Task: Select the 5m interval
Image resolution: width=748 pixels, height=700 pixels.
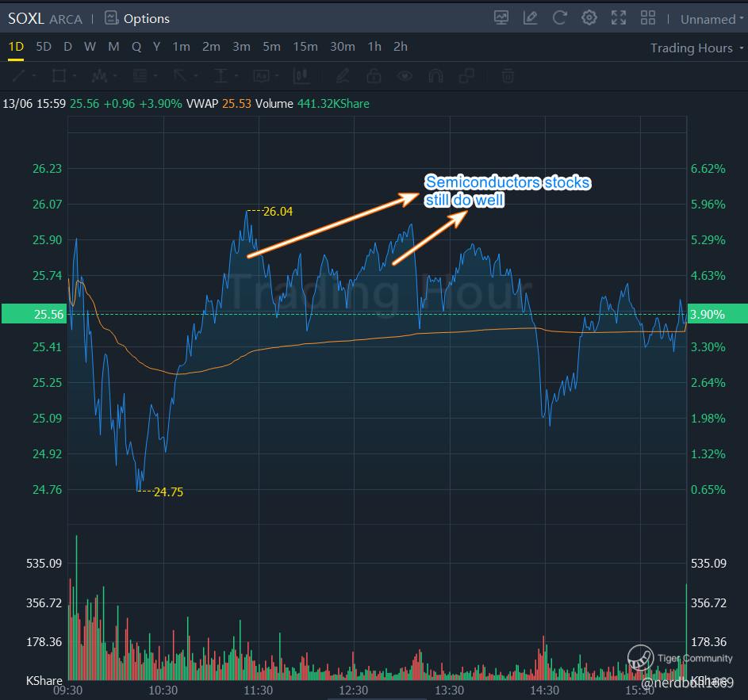Action: coord(272,47)
